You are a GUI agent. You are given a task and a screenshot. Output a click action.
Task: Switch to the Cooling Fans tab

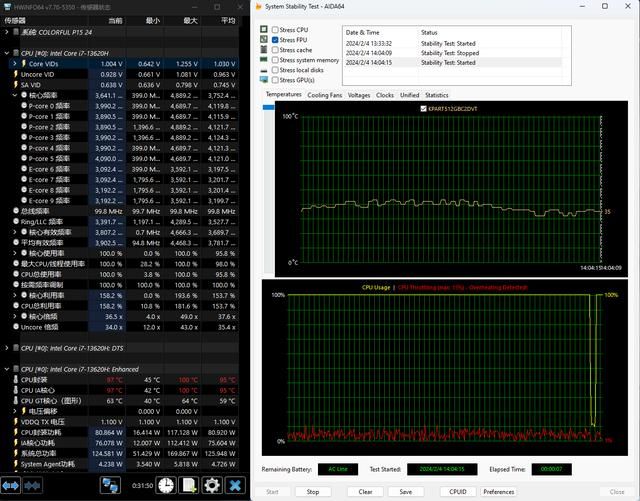coord(323,95)
